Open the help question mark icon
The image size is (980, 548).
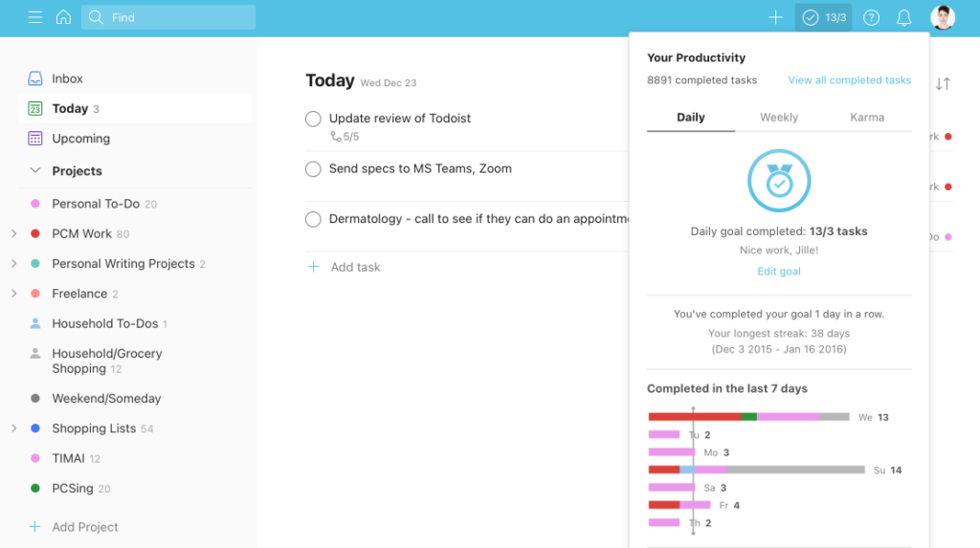point(871,17)
